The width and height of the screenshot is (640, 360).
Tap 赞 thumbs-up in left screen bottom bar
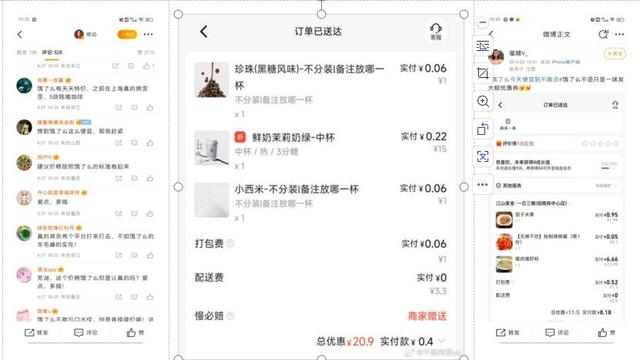135,333
